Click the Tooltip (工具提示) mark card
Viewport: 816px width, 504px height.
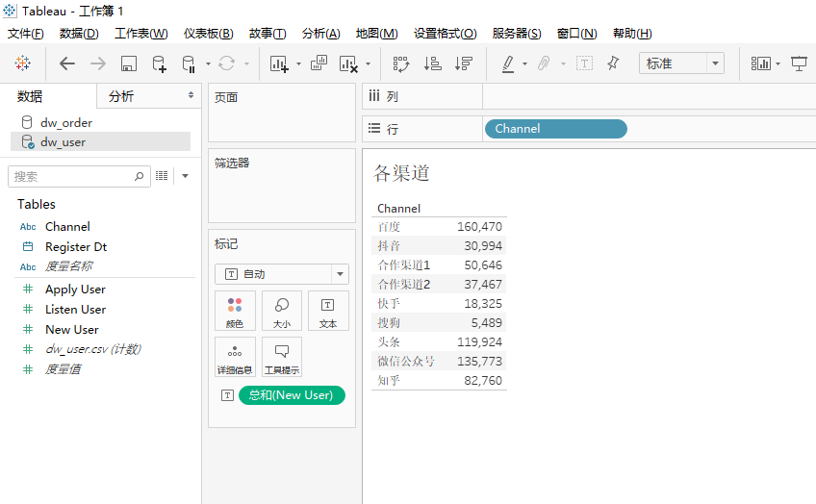[x=282, y=356]
